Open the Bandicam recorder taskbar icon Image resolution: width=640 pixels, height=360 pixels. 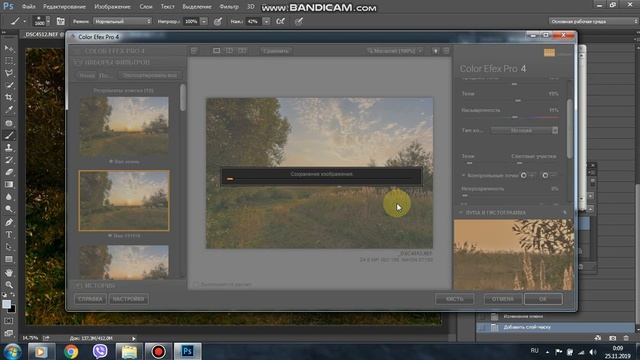[158, 351]
